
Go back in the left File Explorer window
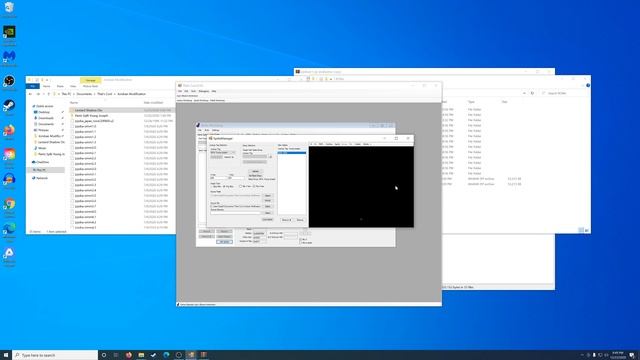(30, 94)
